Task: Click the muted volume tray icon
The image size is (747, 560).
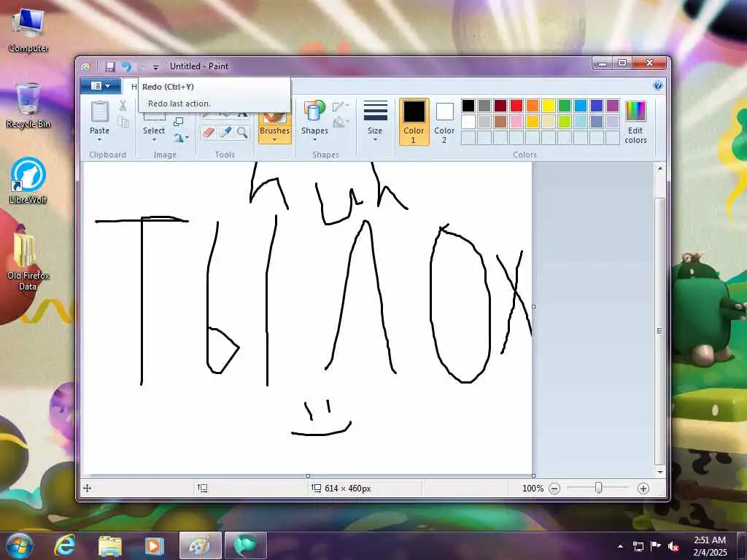Action: pyautogui.click(x=673, y=546)
